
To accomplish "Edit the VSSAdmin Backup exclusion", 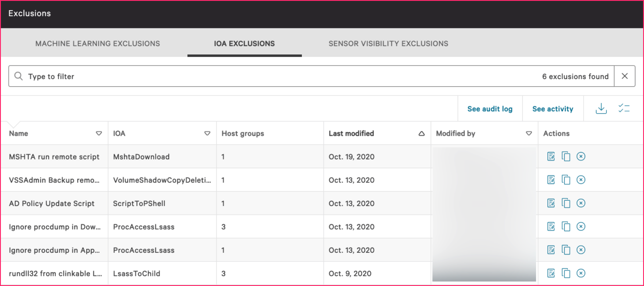I will (x=551, y=180).
